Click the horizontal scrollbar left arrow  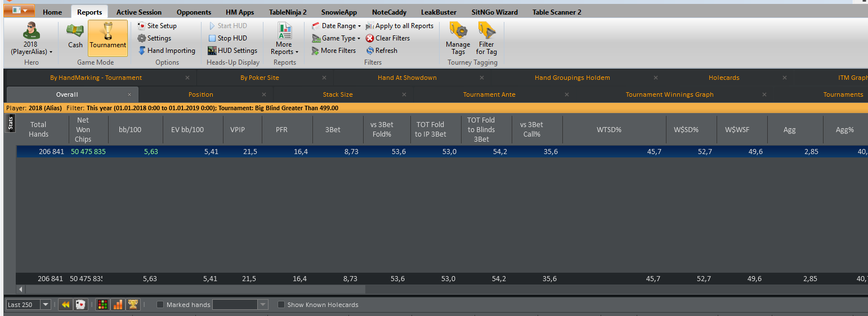21,289
